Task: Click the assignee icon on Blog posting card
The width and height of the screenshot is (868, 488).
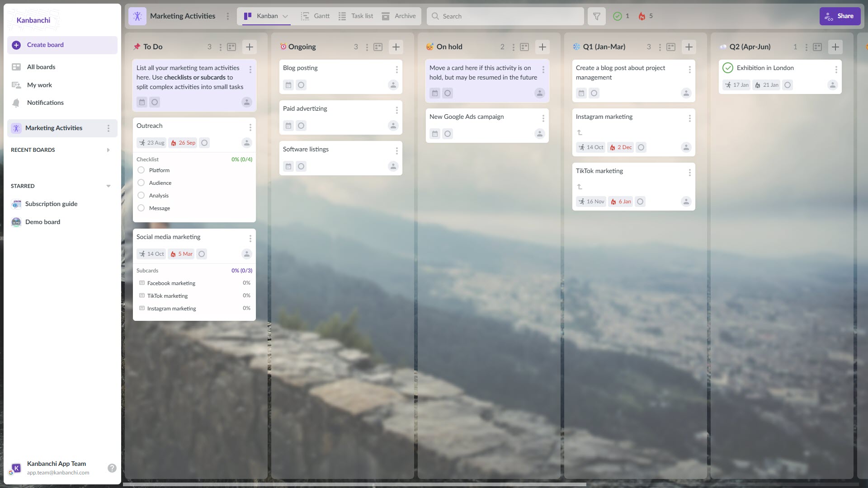Action: coord(393,85)
